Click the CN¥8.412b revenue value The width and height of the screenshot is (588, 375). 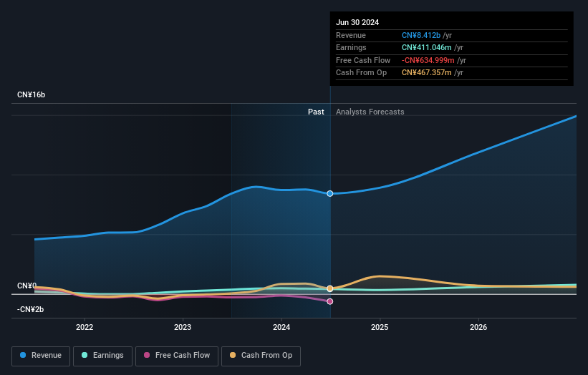point(421,35)
